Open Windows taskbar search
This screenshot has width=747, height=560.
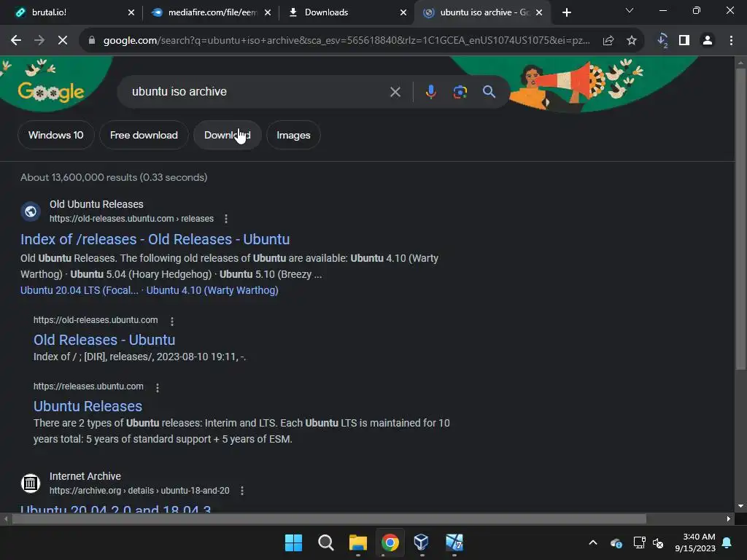click(x=326, y=542)
